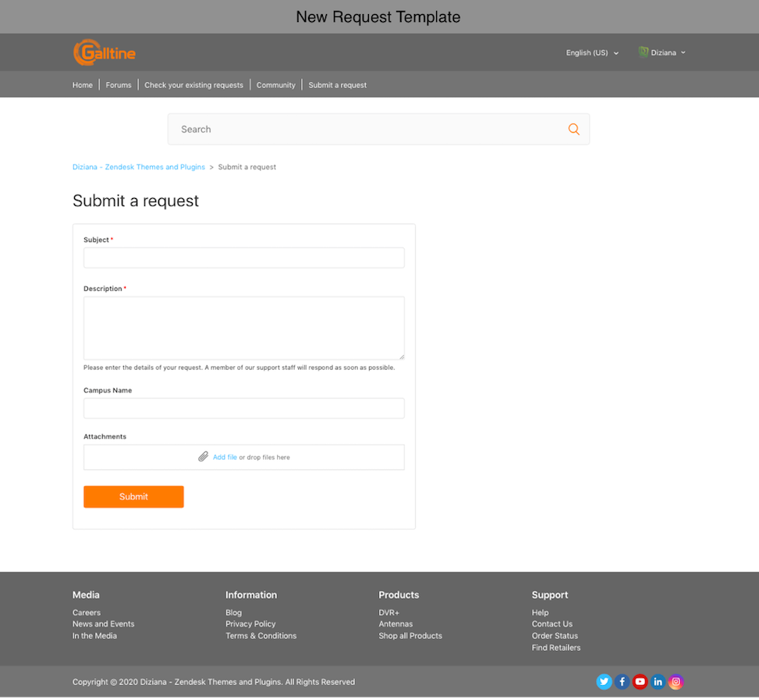Click the Submit a request page heading
Image resolution: width=759 pixels, height=700 pixels.
pos(136,201)
